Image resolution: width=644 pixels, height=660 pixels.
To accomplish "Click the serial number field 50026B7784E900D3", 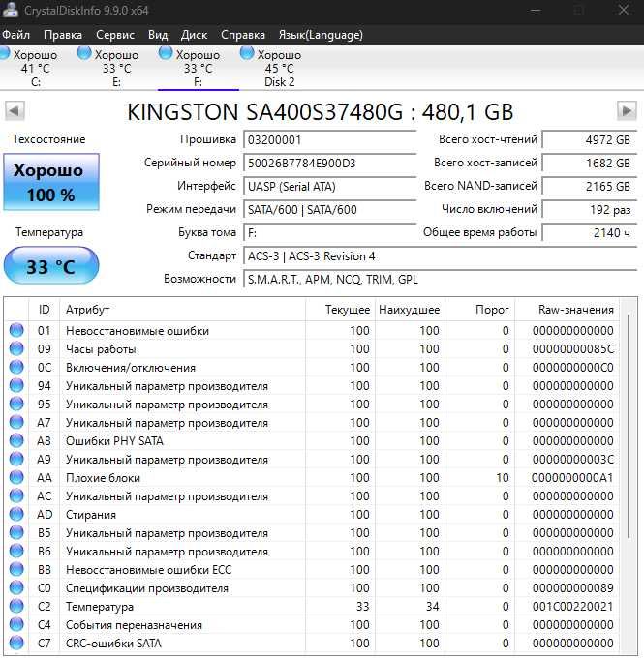I will coord(330,163).
